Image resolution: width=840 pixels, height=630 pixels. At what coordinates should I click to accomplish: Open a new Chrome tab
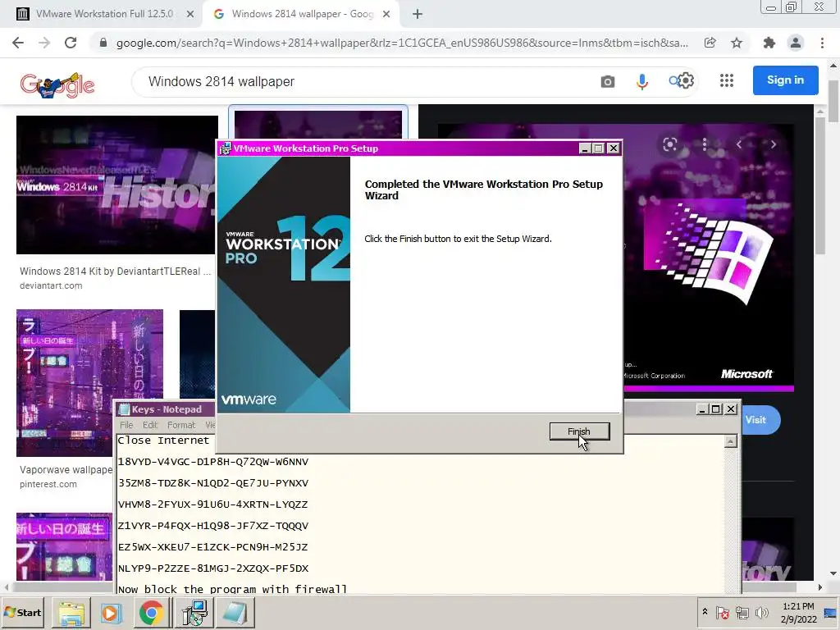point(418,14)
